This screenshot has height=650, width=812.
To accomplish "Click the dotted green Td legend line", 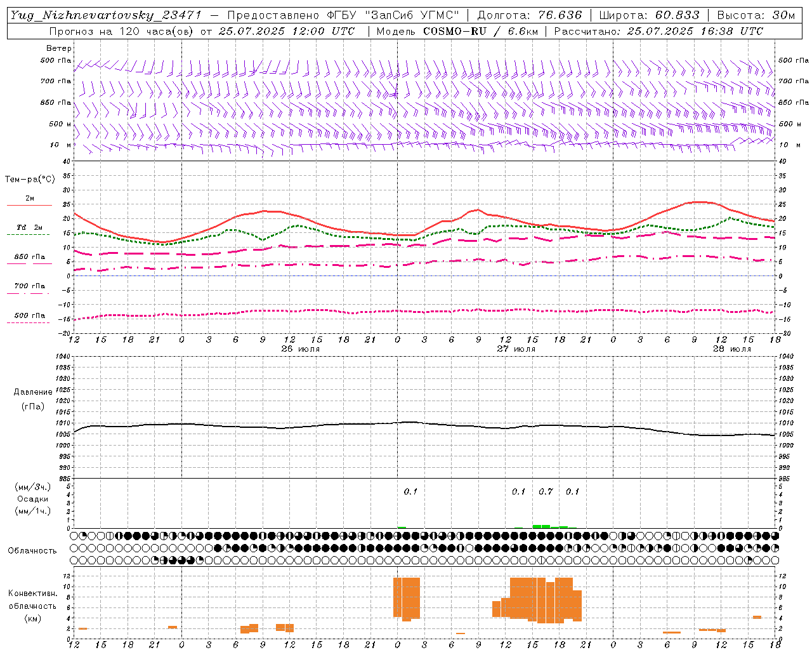I will coord(29,235).
